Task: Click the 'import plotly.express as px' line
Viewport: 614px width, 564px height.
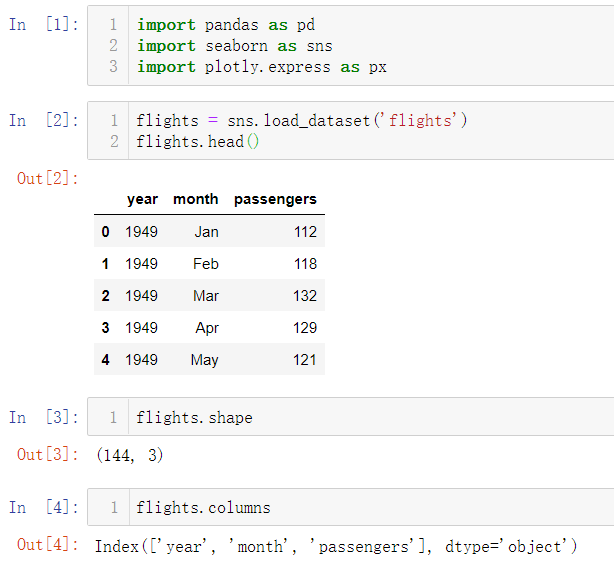Action: pos(262,67)
